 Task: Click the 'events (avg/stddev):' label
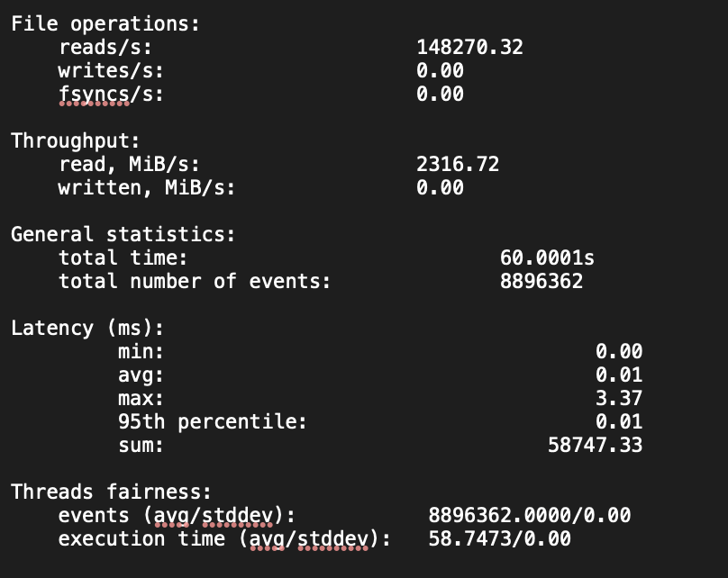click(177, 516)
